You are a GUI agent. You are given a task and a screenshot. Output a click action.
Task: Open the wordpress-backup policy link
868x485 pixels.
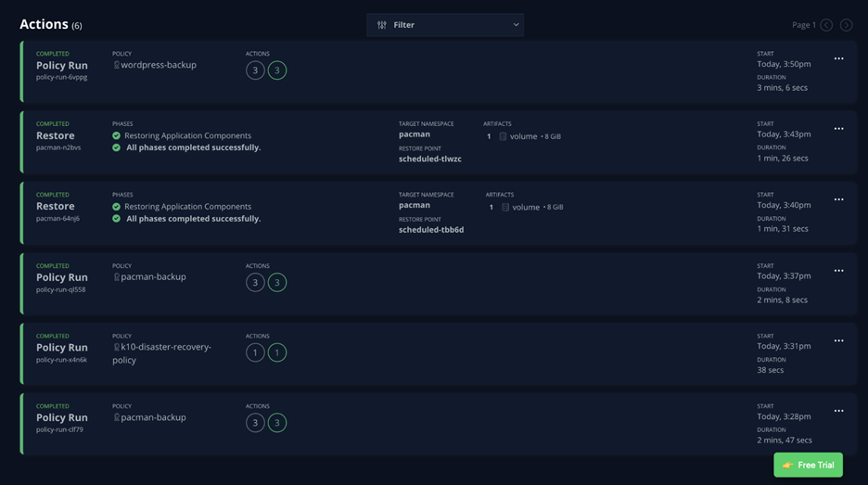click(159, 65)
